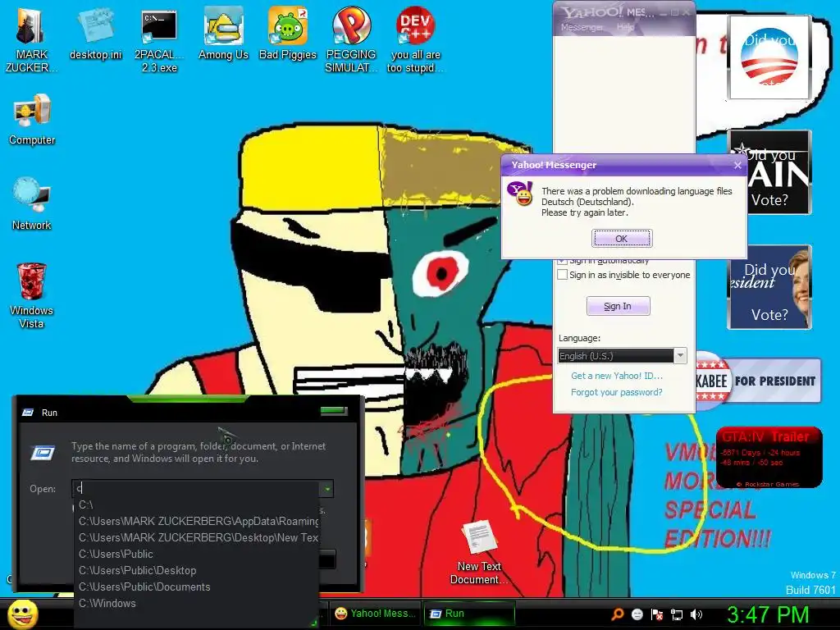Launch the Bad Piggies shortcut

coord(288,34)
